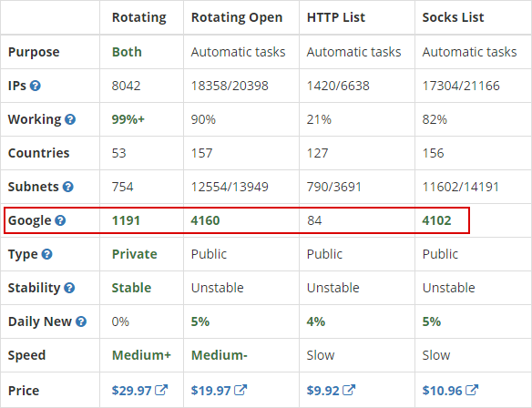The width and height of the screenshot is (532, 408).
Task: Select the Medium+ speed value
Action: [x=141, y=355]
